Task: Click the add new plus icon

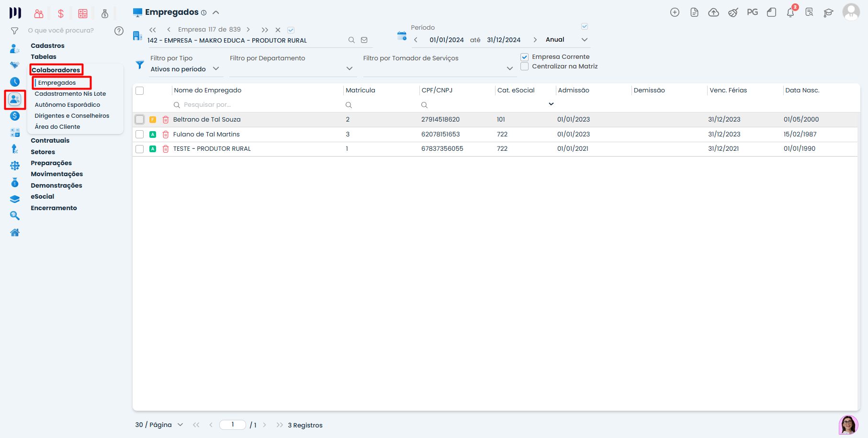Action: pyautogui.click(x=675, y=12)
